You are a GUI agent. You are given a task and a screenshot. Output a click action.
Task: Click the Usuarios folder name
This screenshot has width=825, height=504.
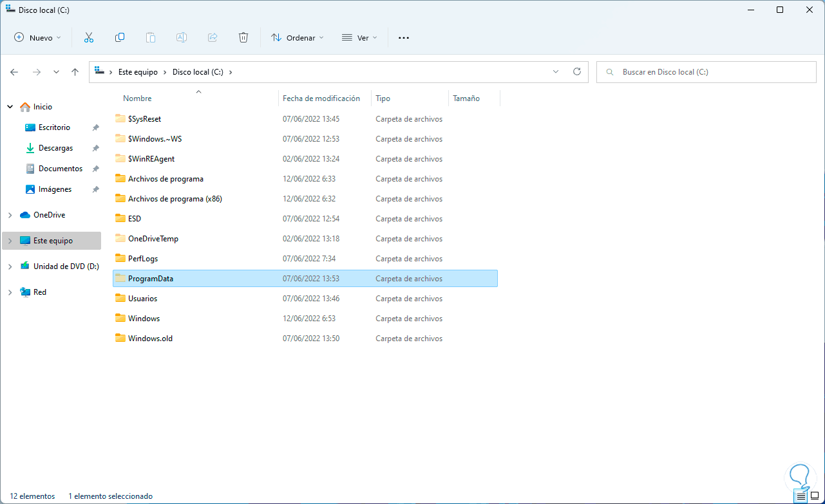point(142,298)
